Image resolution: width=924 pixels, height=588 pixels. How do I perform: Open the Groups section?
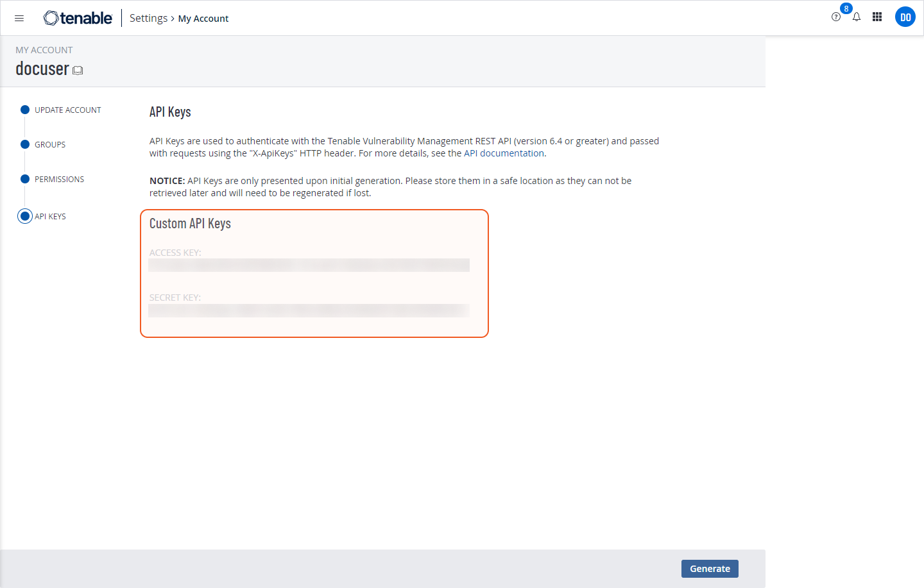click(50, 145)
